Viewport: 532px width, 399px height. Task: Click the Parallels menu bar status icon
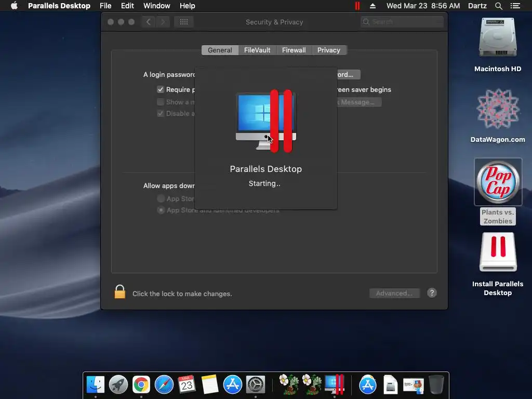pyautogui.click(x=357, y=6)
